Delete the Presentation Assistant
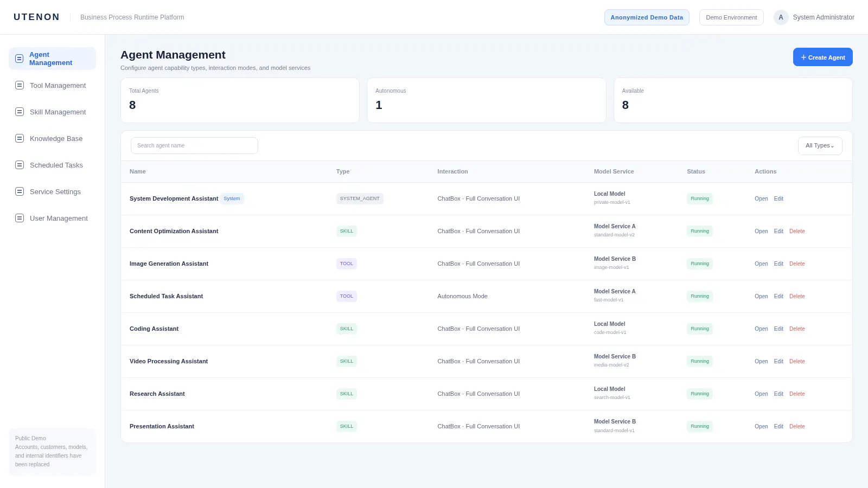The width and height of the screenshot is (868, 488). tap(797, 426)
